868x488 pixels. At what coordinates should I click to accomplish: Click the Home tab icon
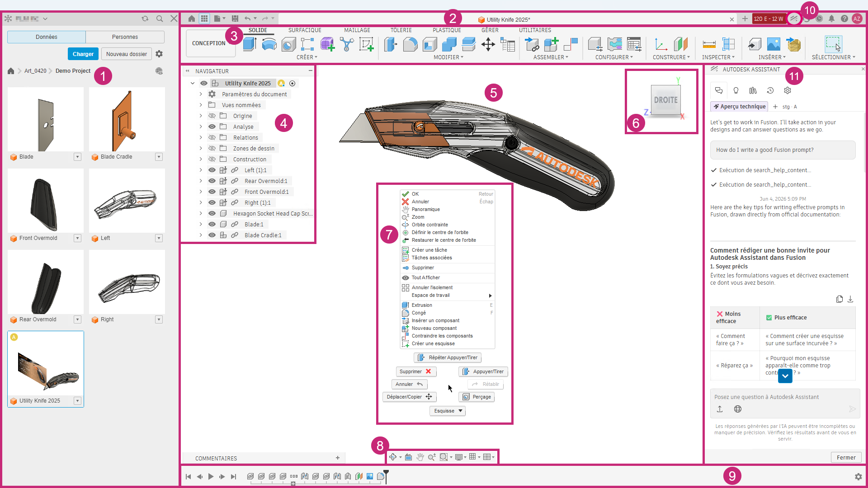[x=192, y=19]
